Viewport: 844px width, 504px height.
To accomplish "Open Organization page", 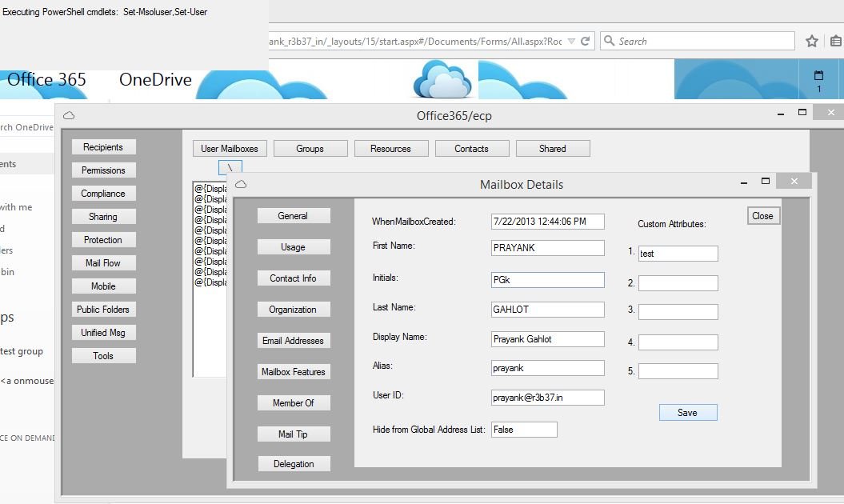I will 294,310.
